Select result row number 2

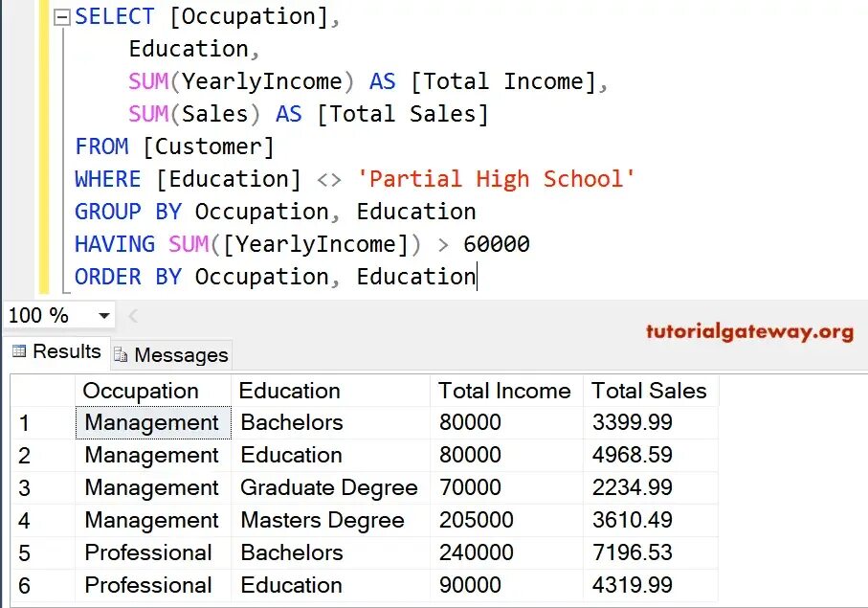43,456
